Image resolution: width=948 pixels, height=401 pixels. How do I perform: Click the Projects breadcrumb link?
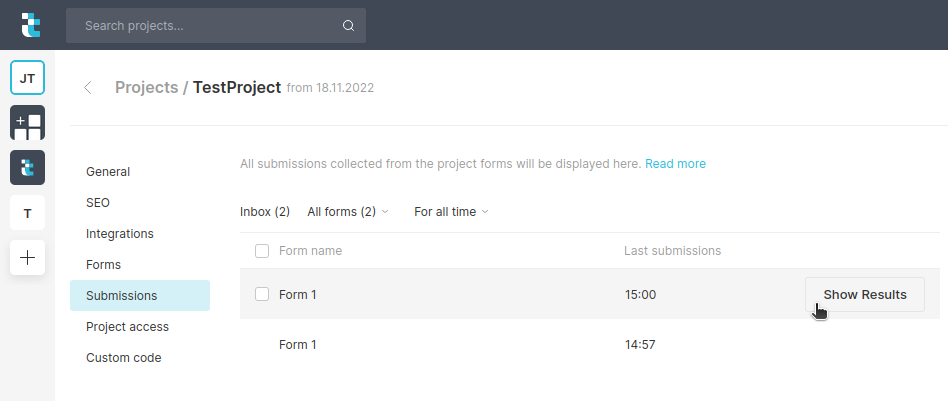point(146,88)
